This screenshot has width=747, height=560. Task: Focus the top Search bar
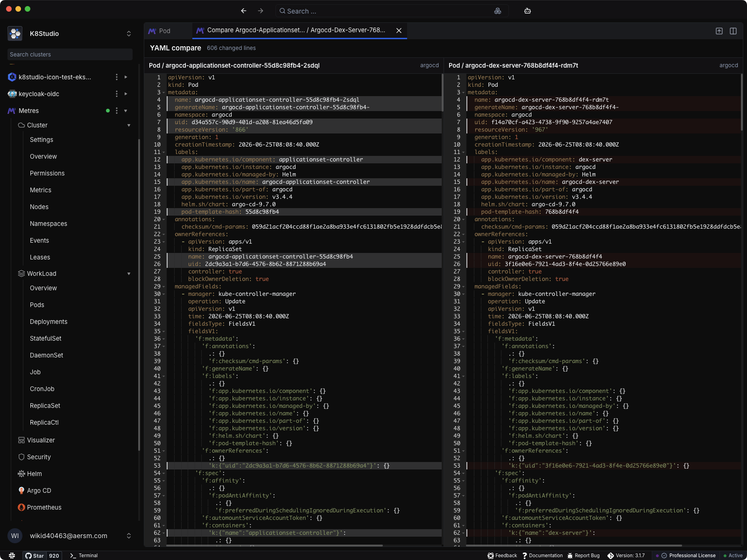point(391,11)
